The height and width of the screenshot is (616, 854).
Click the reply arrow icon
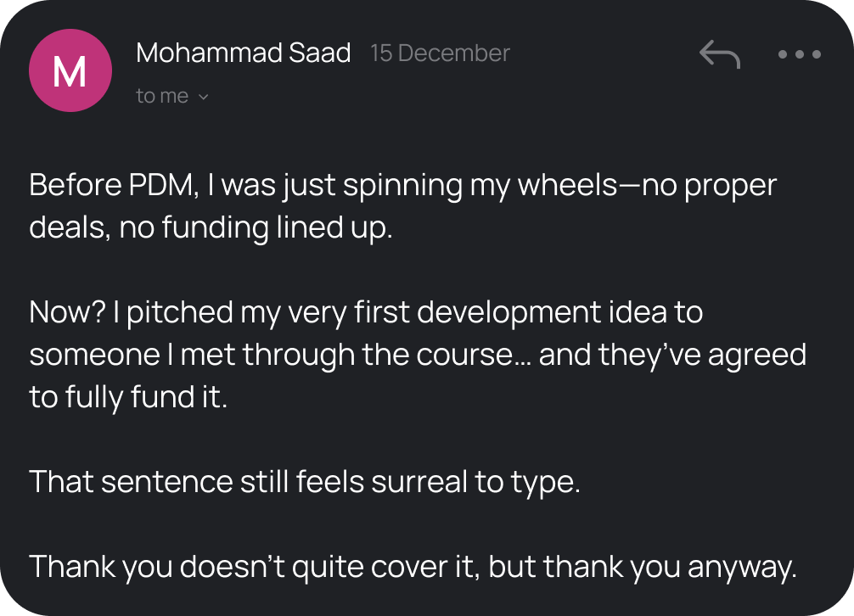(x=719, y=54)
